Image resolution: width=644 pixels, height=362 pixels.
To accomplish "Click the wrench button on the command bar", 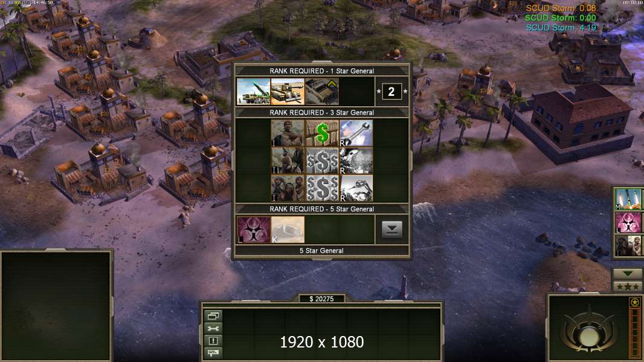I will click(x=213, y=328).
